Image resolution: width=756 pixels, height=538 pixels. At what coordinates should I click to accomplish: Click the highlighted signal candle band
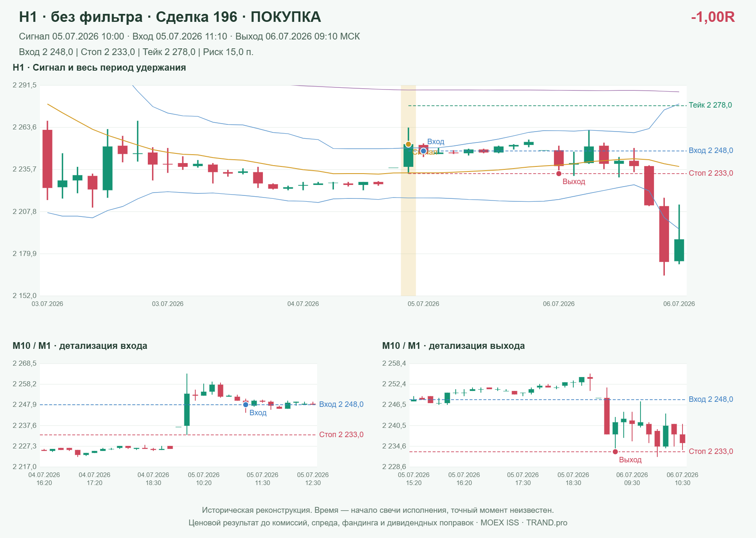tap(408, 190)
